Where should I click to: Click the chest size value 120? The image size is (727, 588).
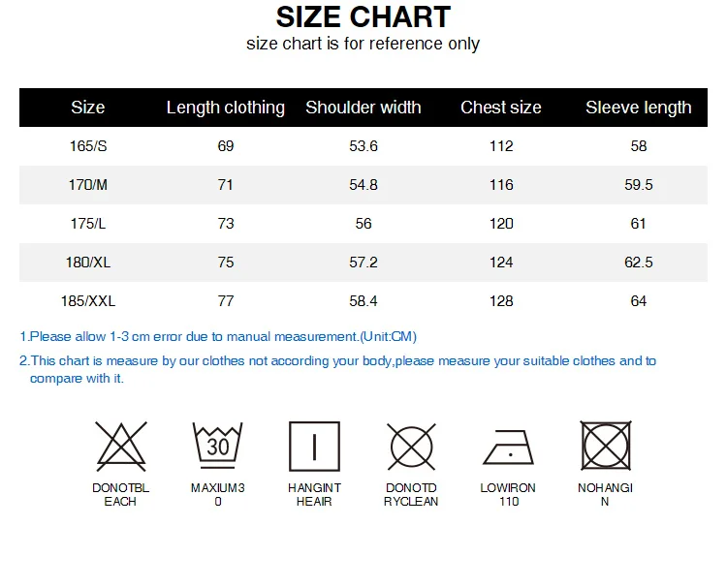(x=501, y=224)
